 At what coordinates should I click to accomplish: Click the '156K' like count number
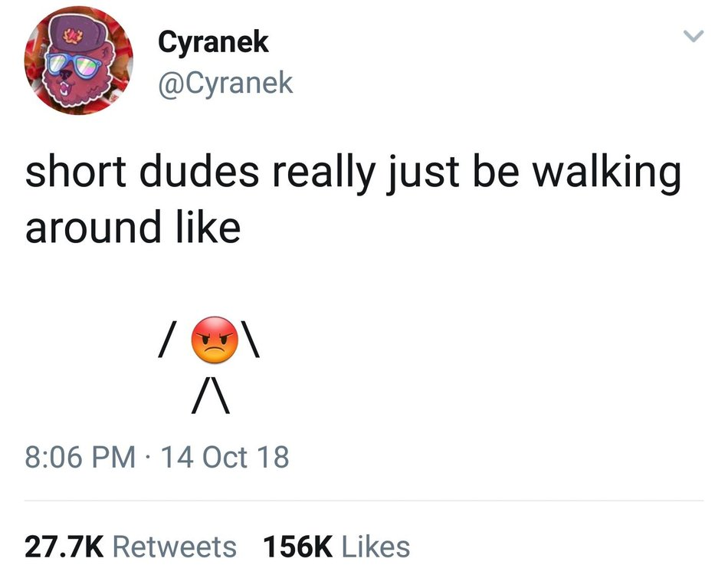pos(298,547)
